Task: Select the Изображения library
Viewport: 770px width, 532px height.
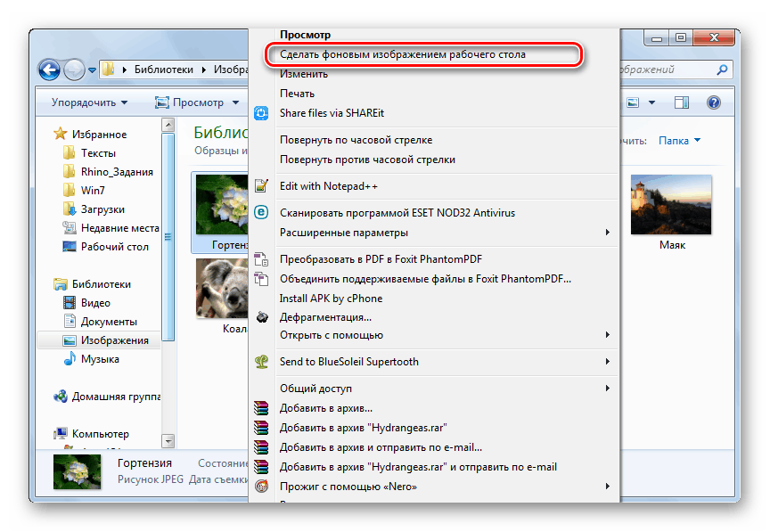Action: [x=99, y=340]
